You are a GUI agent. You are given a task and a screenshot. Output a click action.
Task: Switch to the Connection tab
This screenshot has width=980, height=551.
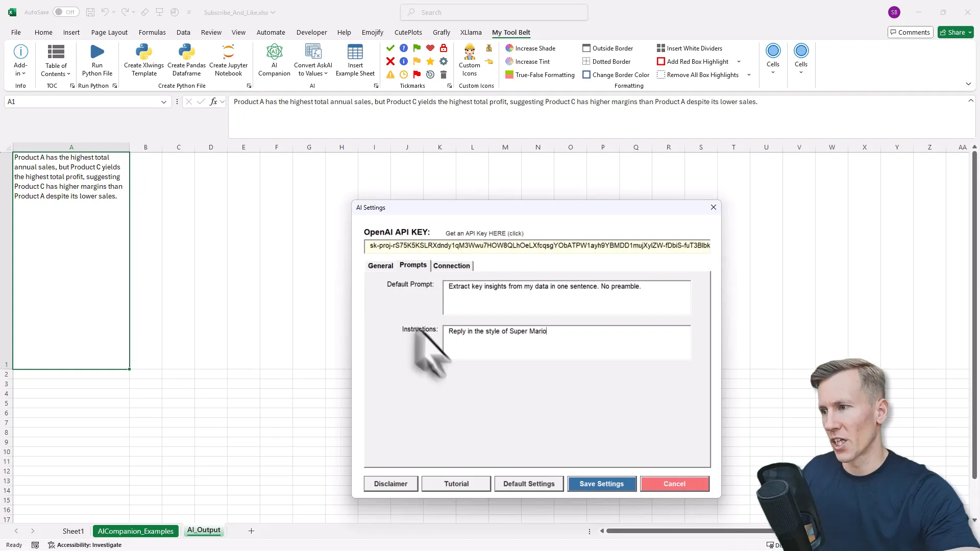pyautogui.click(x=451, y=265)
